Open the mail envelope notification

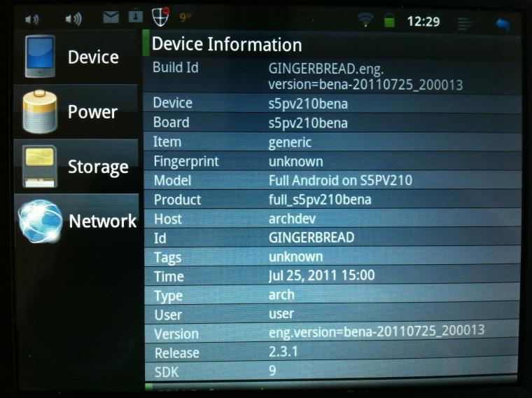click(111, 17)
